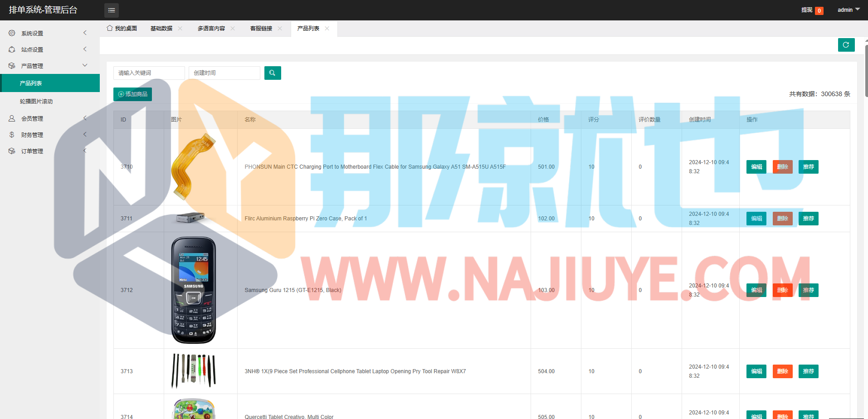Viewport: 868px width, 419px height.
Task: Collapse the 产品管理 sidebar menu
Action: (x=48, y=66)
